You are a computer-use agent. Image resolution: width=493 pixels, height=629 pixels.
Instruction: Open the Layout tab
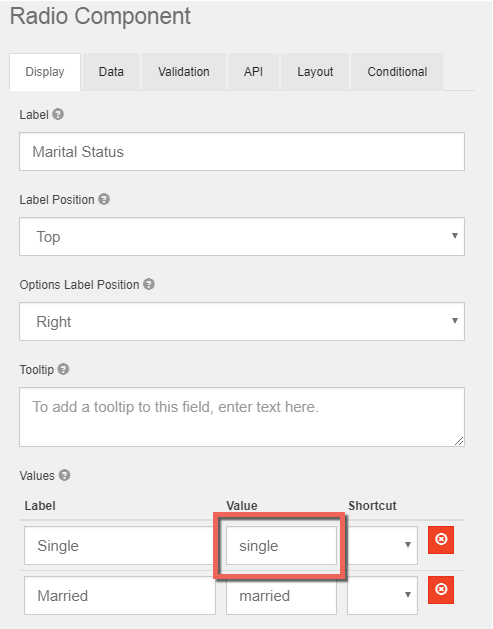[x=315, y=72]
